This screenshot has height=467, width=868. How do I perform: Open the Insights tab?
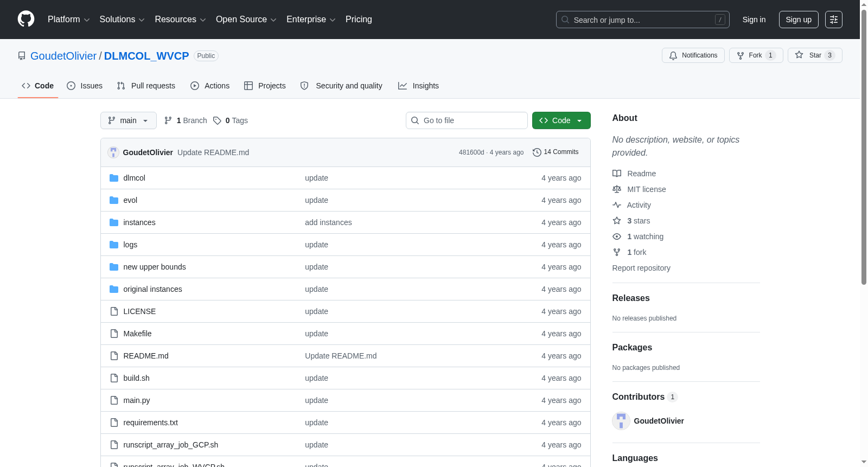[x=418, y=86]
